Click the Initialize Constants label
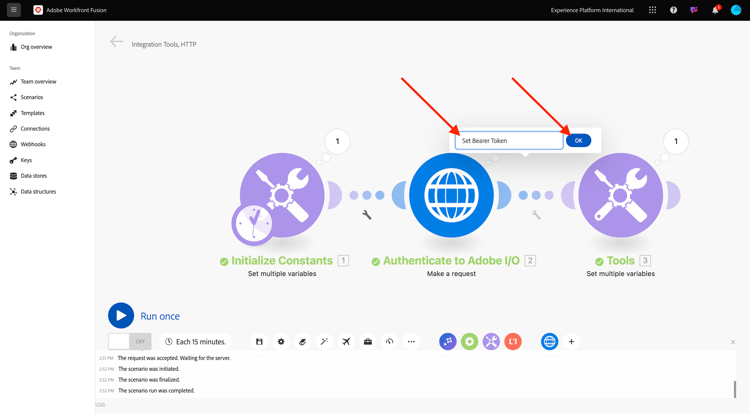The height and width of the screenshot is (414, 750). 282,261
